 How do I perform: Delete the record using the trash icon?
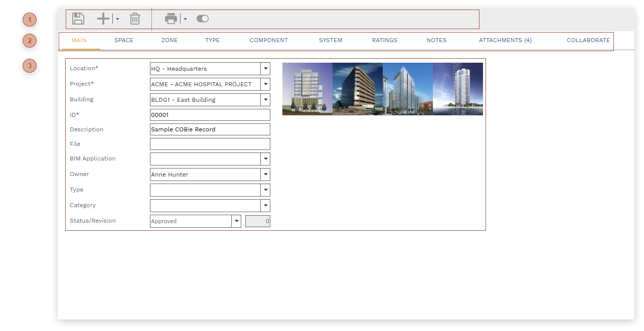(134, 19)
